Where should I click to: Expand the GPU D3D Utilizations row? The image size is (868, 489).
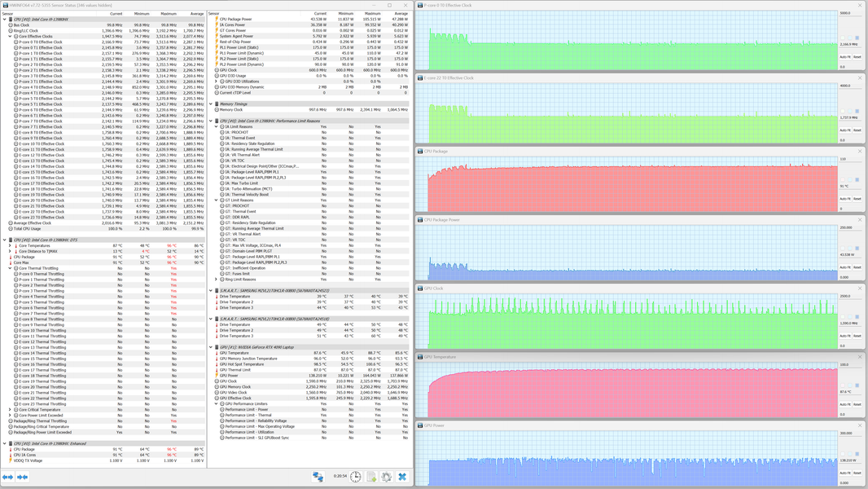point(217,81)
